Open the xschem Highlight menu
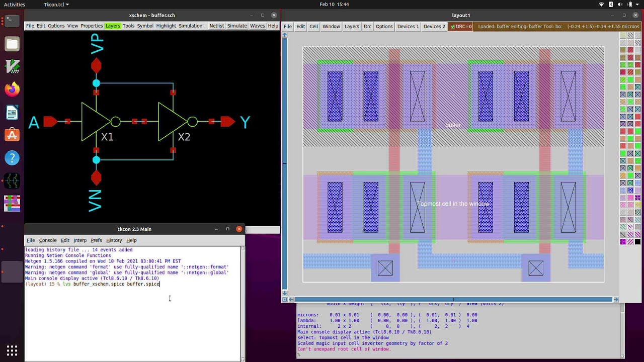This screenshot has width=644, height=362. point(166,26)
